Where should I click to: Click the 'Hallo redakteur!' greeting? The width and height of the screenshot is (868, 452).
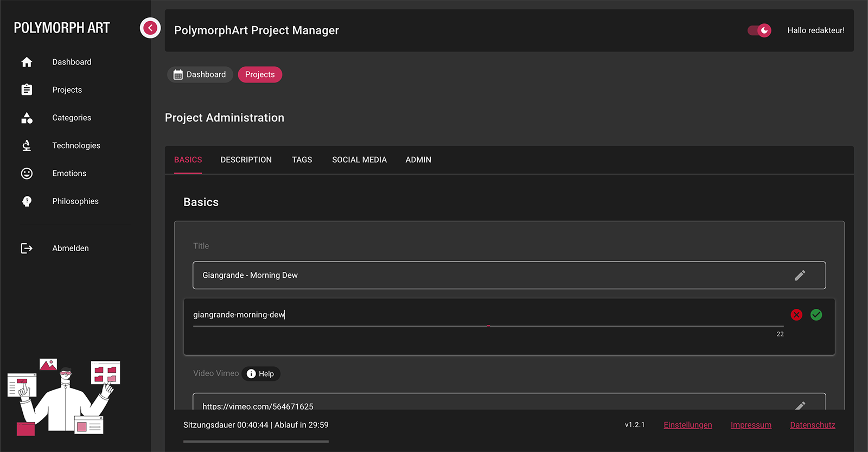(x=816, y=30)
